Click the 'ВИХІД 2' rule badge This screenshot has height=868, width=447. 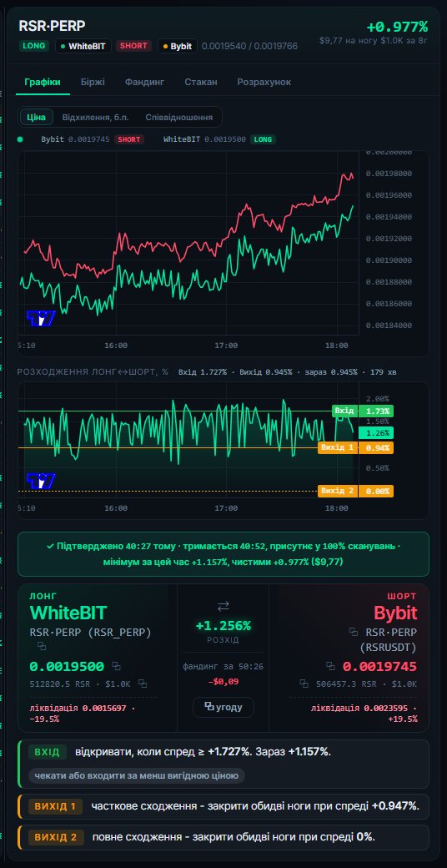56,837
